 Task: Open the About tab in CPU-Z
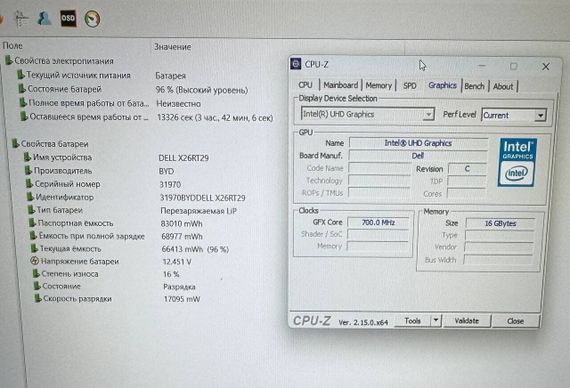pos(503,87)
